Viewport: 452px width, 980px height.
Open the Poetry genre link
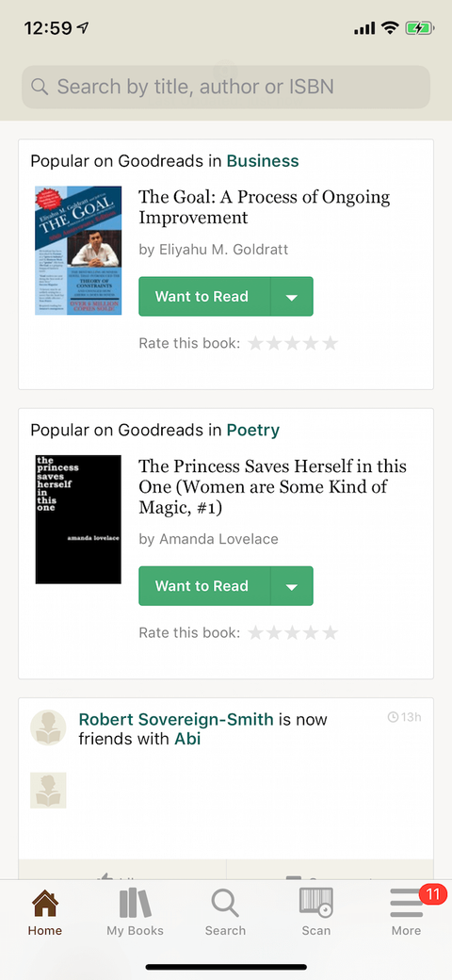pyautogui.click(x=253, y=430)
